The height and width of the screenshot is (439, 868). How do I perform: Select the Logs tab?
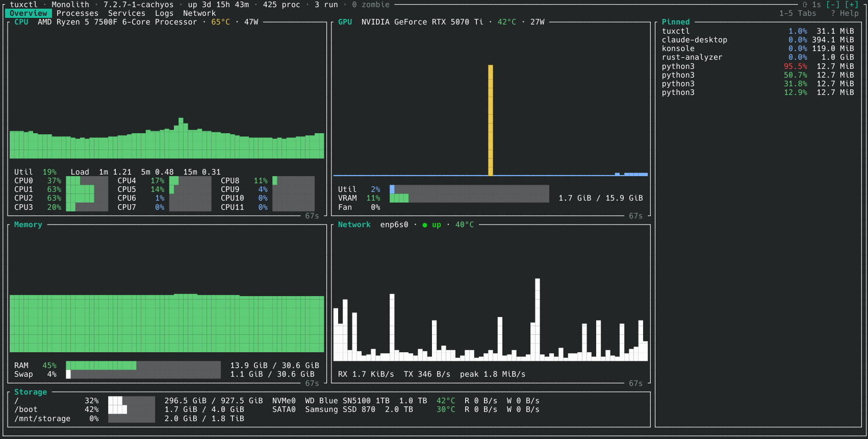click(x=164, y=13)
